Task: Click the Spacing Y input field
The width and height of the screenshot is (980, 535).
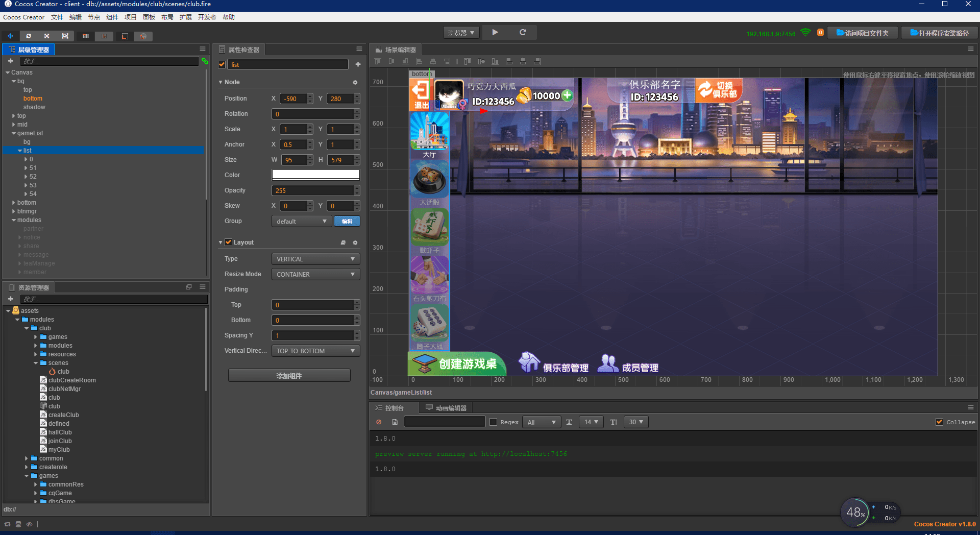Action: pos(315,335)
